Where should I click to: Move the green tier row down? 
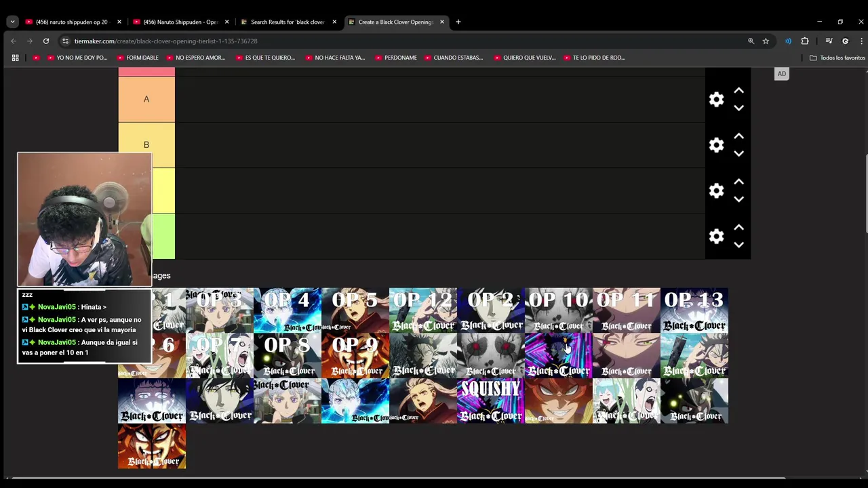pyautogui.click(x=738, y=244)
